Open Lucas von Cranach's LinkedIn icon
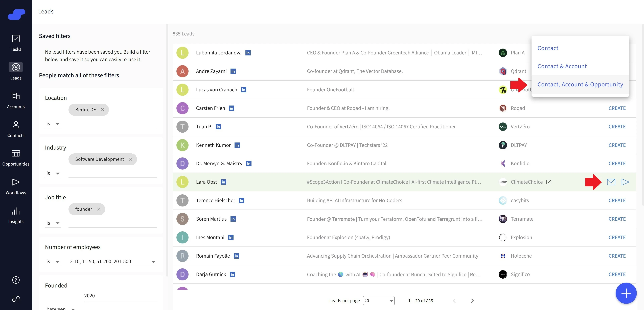The image size is (644, 310). pos(243,90)
